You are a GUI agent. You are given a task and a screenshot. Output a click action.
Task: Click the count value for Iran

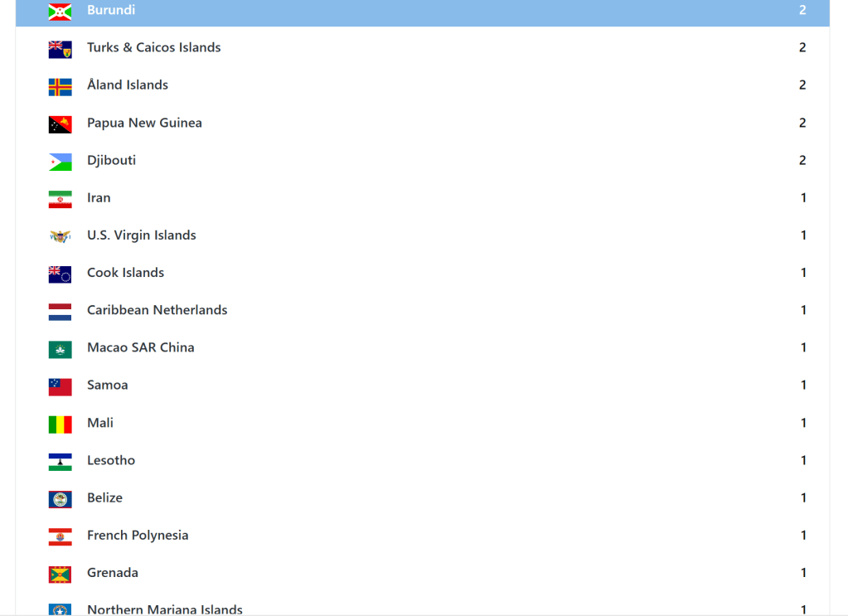click(803, 197)
